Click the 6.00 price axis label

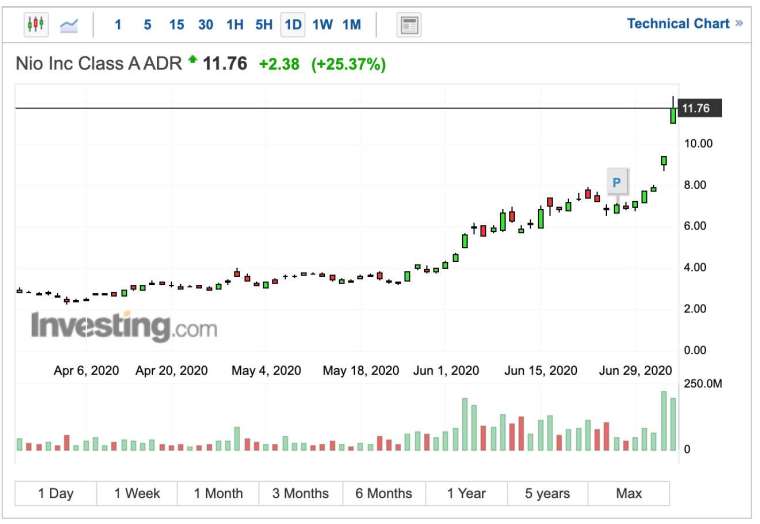pyautogui.click(x=695, y=226)
